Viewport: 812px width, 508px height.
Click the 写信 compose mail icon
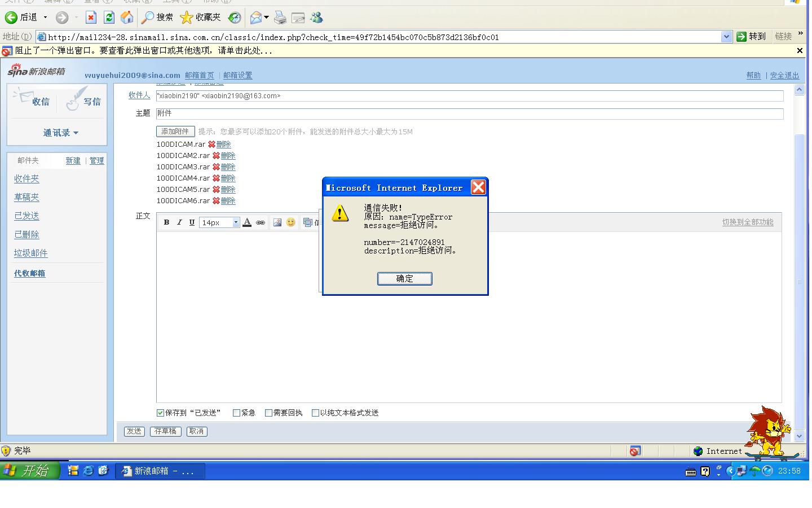[83, 99]
